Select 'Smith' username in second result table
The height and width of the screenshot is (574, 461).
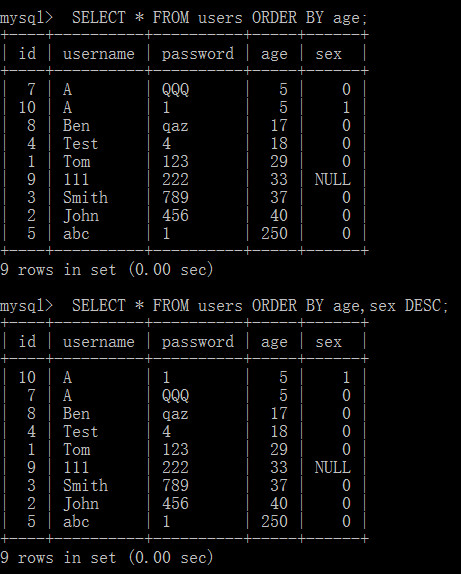[x=85, y=485]
